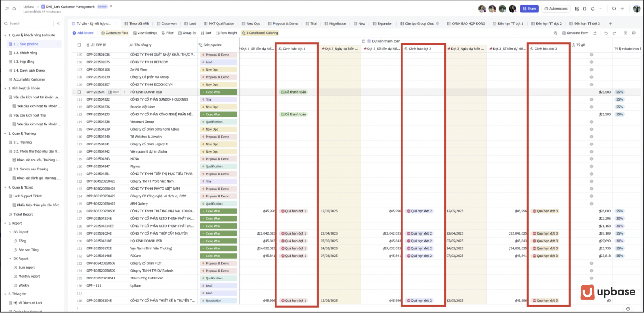This screenshot has width=644, height=314.
Task: Click the Share button
Action: pyautogui.click(x=529, y=9)
